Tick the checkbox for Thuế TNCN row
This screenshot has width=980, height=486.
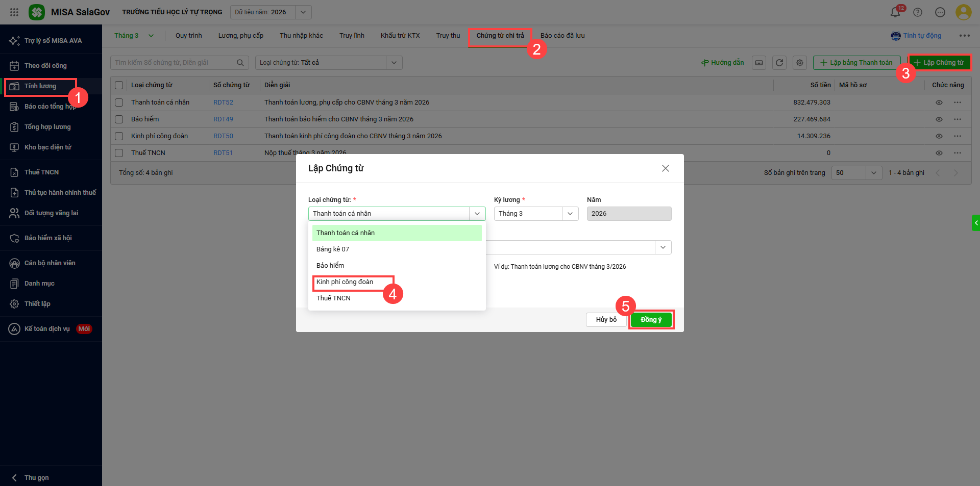[x=119, y=153]
